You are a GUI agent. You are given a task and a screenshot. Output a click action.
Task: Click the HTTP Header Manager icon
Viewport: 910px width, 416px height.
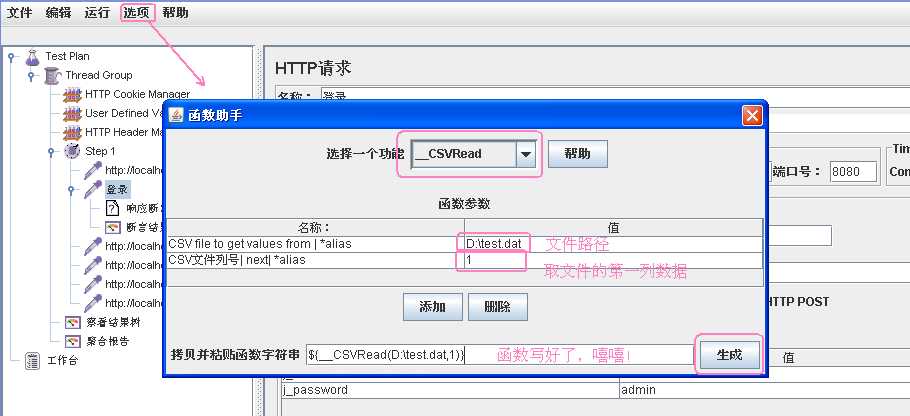(x=72, y=133)
